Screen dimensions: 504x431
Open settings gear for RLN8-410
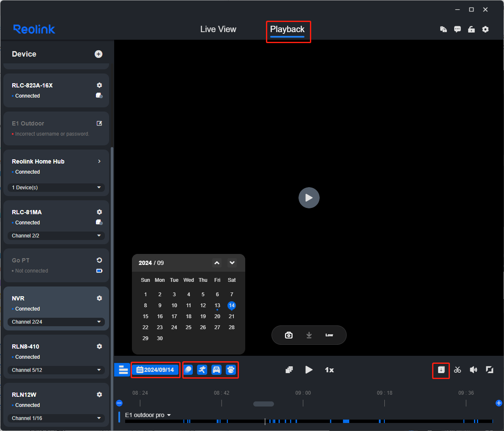(99, 346)
